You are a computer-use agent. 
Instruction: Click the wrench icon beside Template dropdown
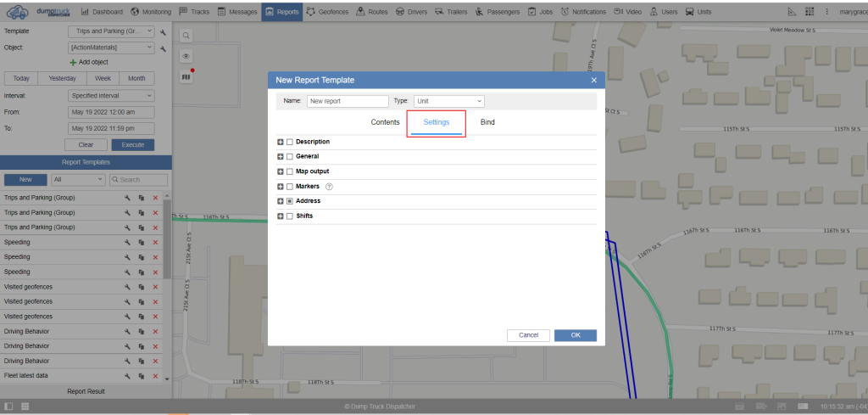(161, 31)
